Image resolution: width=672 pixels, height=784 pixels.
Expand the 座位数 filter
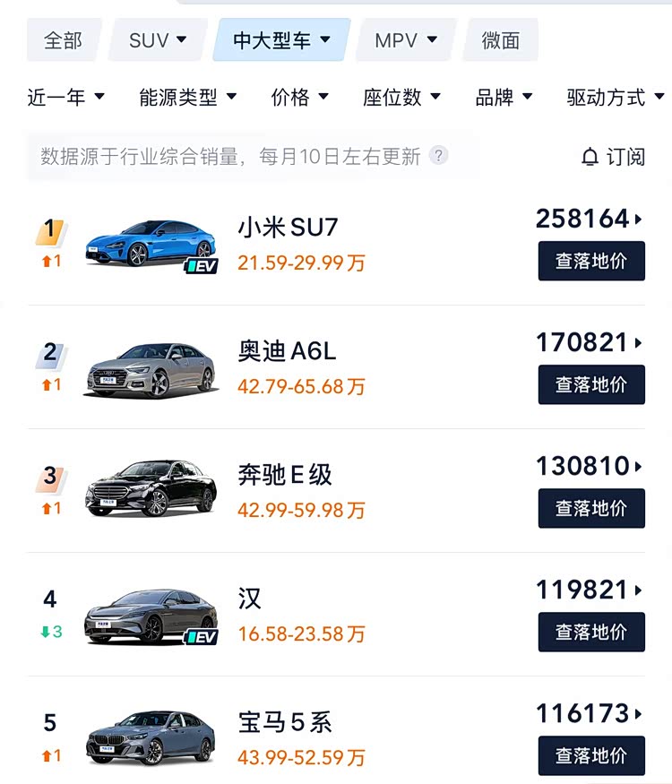coord(401,97)
